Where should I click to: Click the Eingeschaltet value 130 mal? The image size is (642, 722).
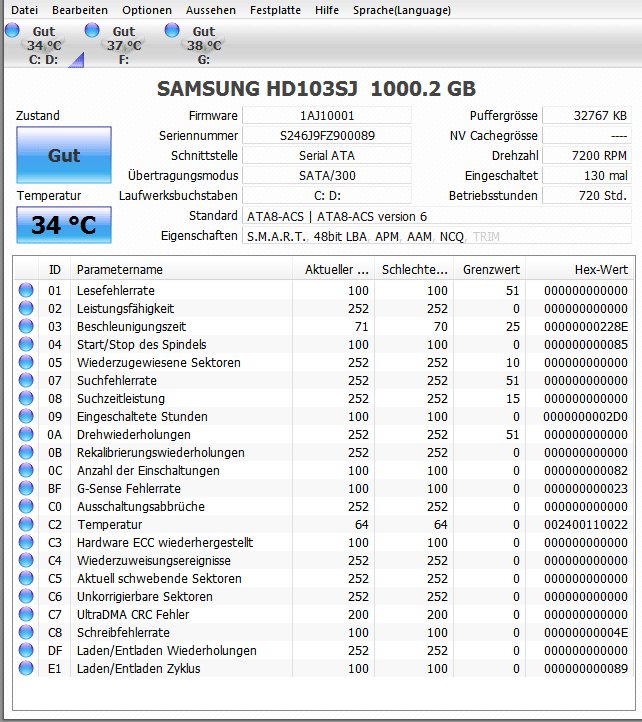587,175
